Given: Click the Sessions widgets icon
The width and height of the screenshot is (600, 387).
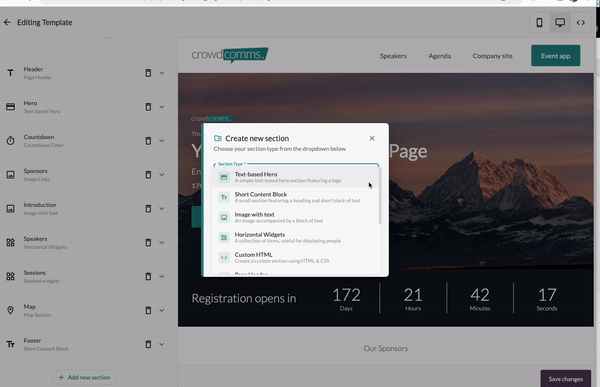Looking at the screenshot, I should point(10,276).
